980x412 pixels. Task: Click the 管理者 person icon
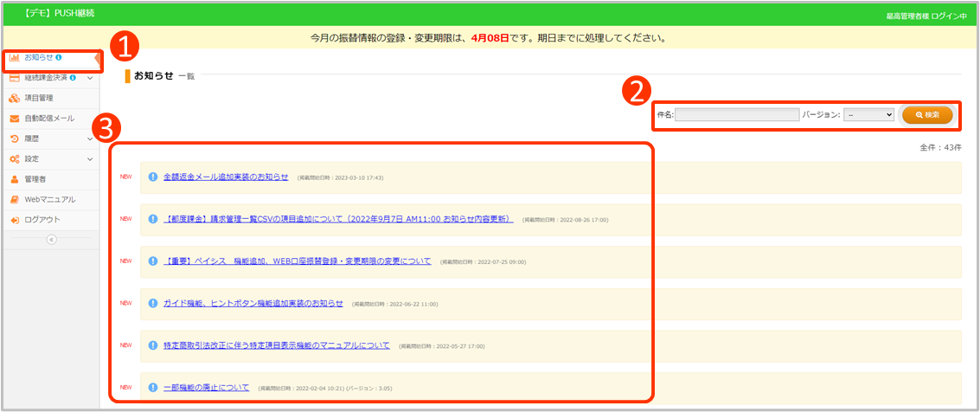tap(15, 179)
